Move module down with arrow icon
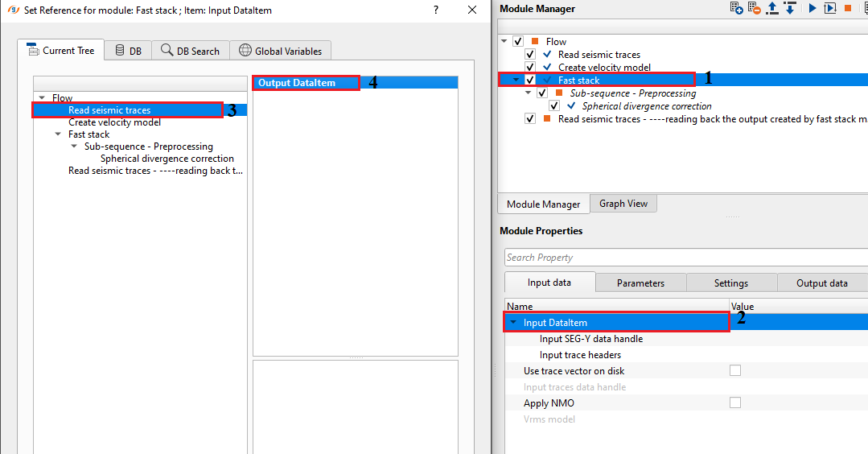 pyautogui.click(x=790, y=8)
